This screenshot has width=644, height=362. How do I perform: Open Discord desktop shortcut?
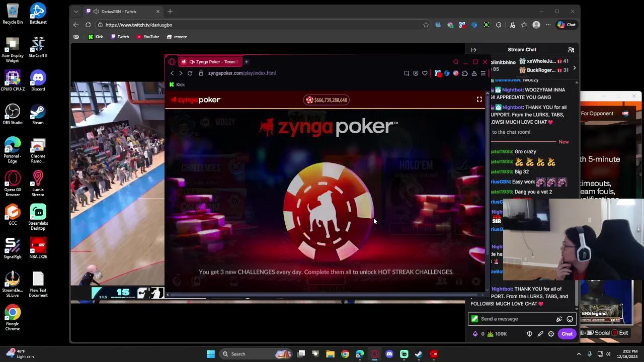pos(38,80)
